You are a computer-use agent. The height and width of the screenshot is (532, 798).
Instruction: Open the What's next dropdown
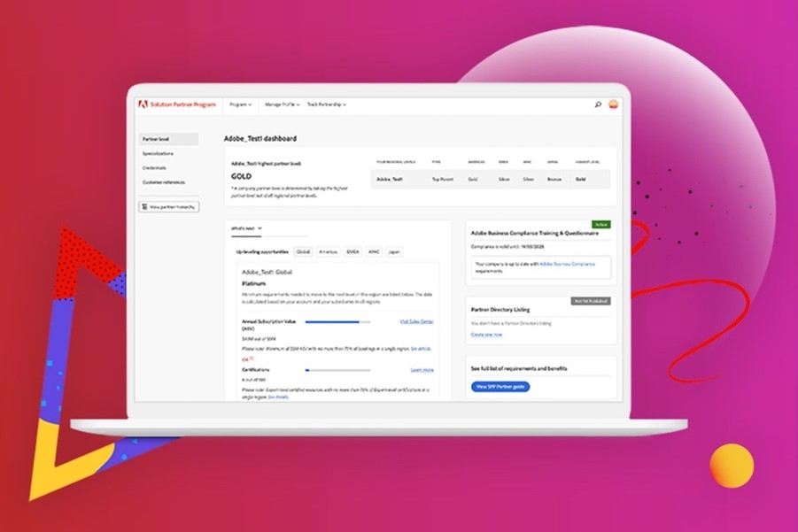tap(247, 228)
